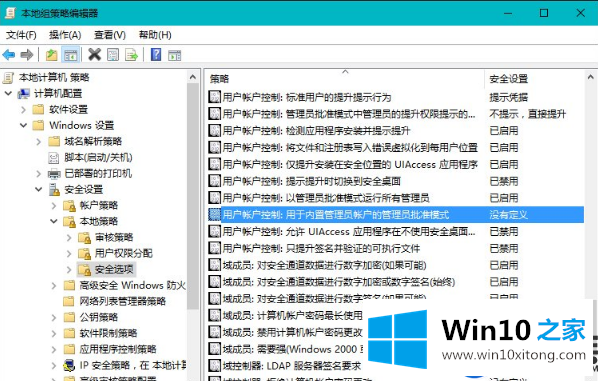Open the 操作(A) menu
Image resolution: width=598 pixels, height=381 pixels.
click(65, 35)
